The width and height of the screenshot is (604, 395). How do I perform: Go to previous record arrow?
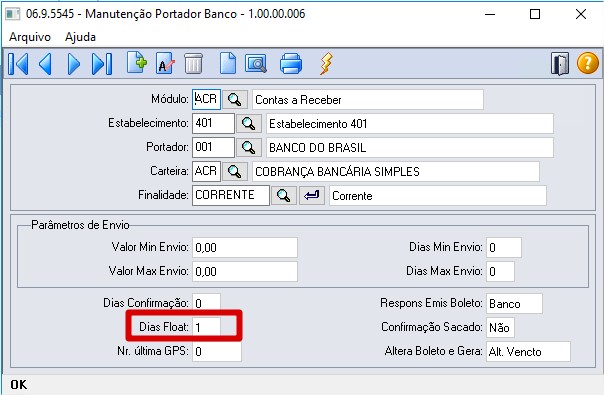coord(45,64)
